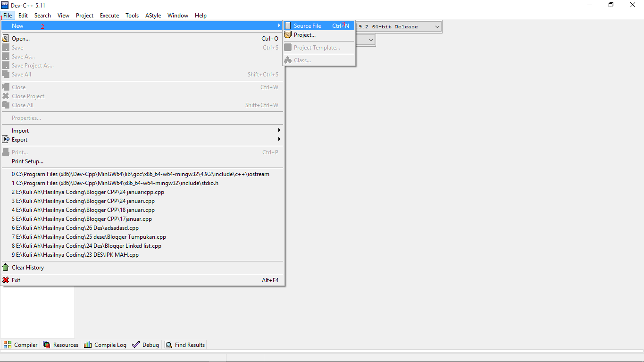Click the Export icon
Screen dimensions: 644x362
6,140
